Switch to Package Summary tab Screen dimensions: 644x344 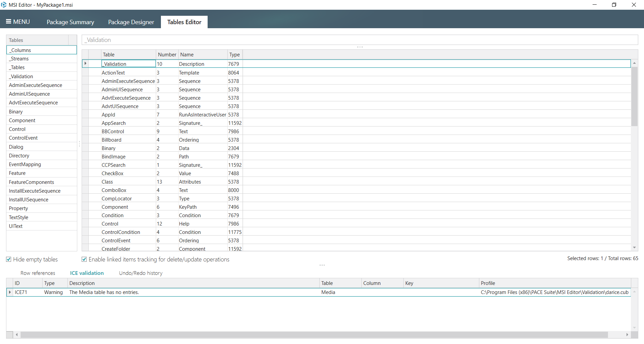pyautogui.click(x=70, y=22)
